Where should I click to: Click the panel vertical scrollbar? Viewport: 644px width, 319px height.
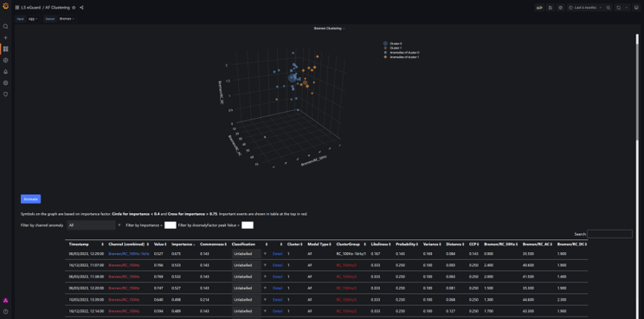[637, 87]
